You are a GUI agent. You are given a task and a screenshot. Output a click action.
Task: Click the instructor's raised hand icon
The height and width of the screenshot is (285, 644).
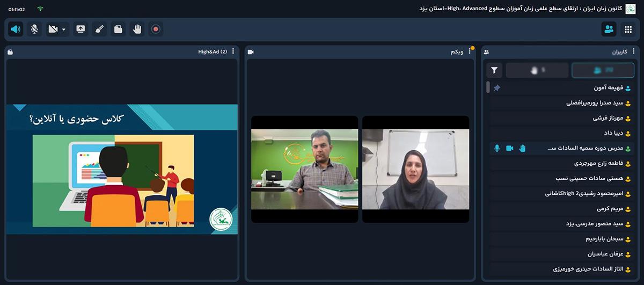522,148
